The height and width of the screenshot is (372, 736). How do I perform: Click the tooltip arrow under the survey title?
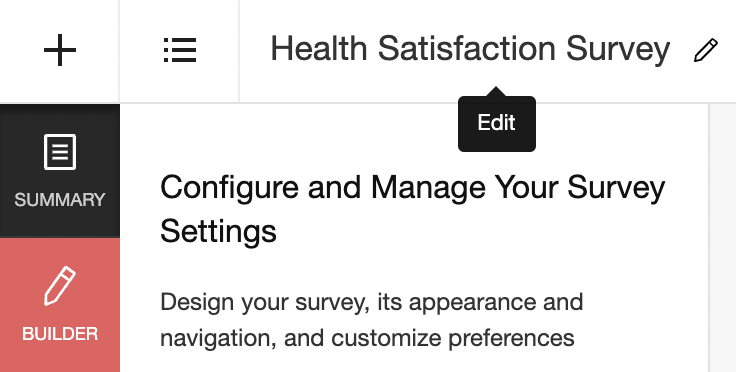(x=497, y=91)
